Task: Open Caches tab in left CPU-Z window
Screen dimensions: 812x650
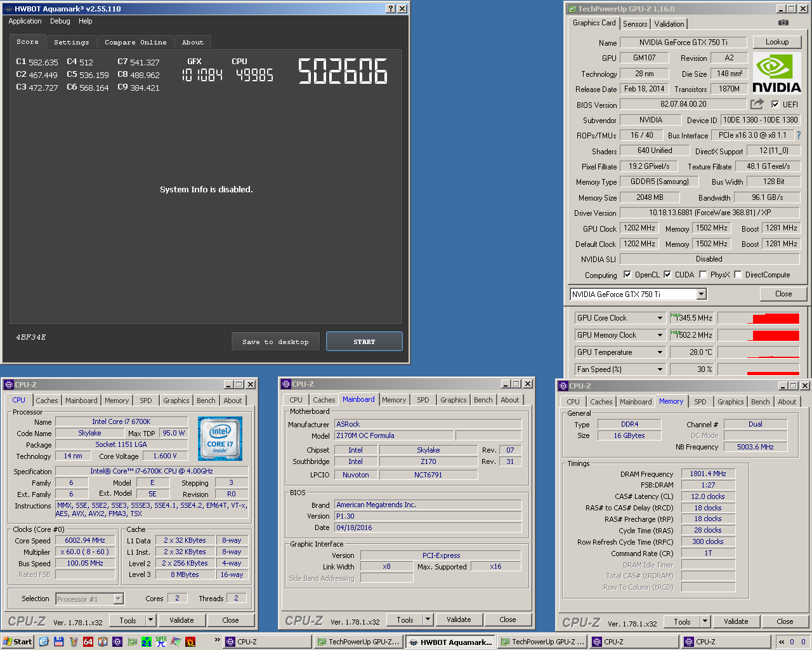Action: [47, 401]
